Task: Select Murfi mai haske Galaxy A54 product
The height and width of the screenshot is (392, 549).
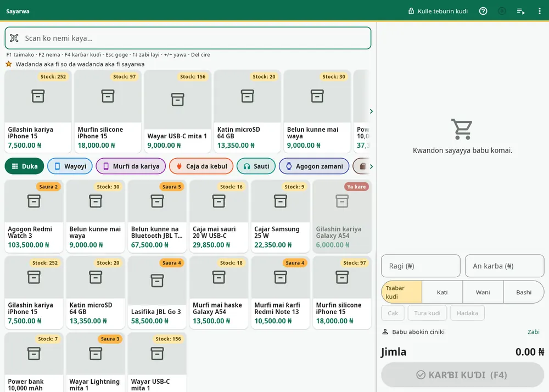Action: click(219, 293)
